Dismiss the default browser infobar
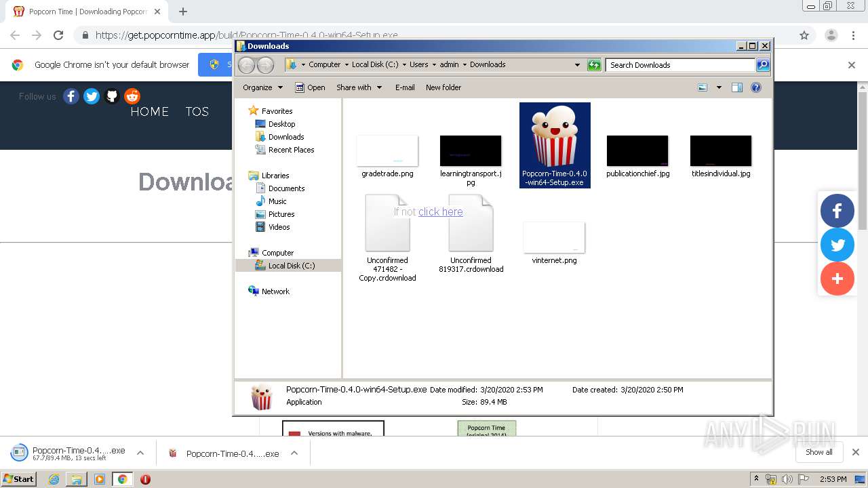The width and height of the screenshot is (868, 488). (852, 65)
